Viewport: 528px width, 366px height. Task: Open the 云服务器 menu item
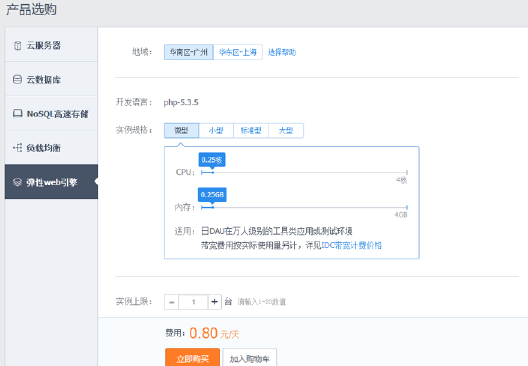tap(51, 45)
